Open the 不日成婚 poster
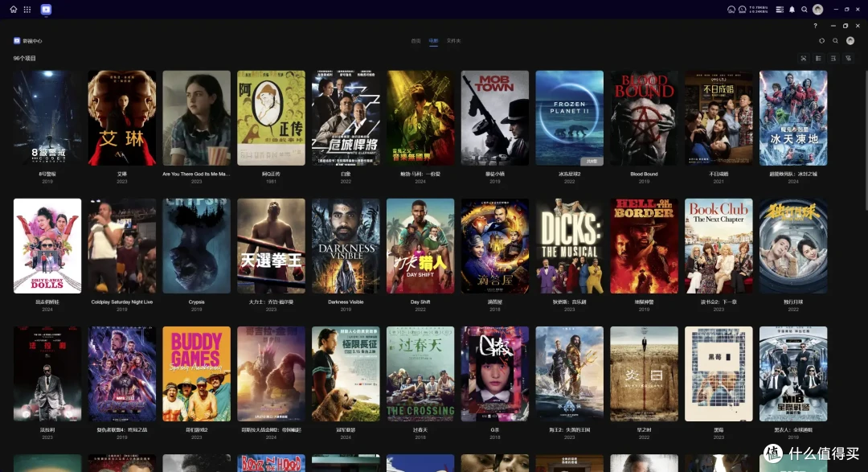 [x=719, y=118]
